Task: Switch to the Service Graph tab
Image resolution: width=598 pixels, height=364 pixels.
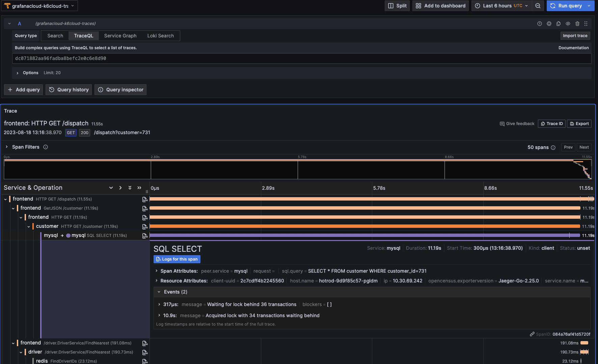Action: 120,35
